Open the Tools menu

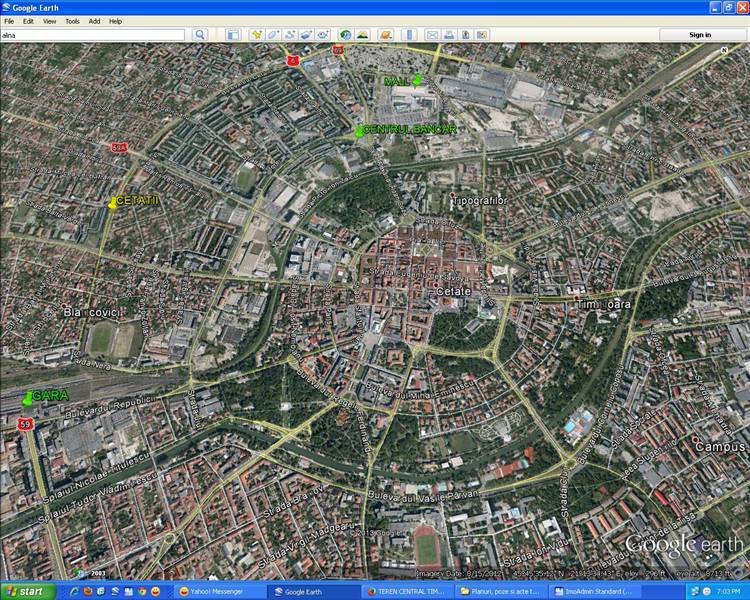pos(72,21)
